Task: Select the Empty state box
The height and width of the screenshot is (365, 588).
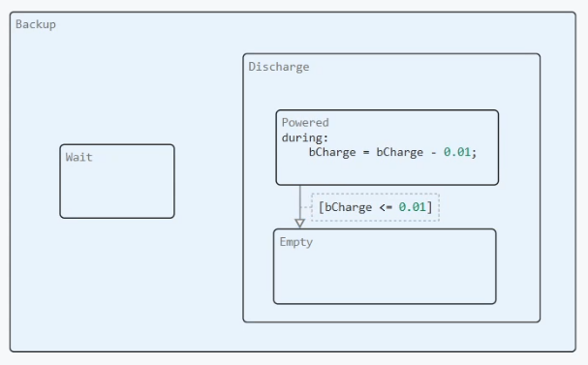Action: pyautogui.click(x=385, y=266)
